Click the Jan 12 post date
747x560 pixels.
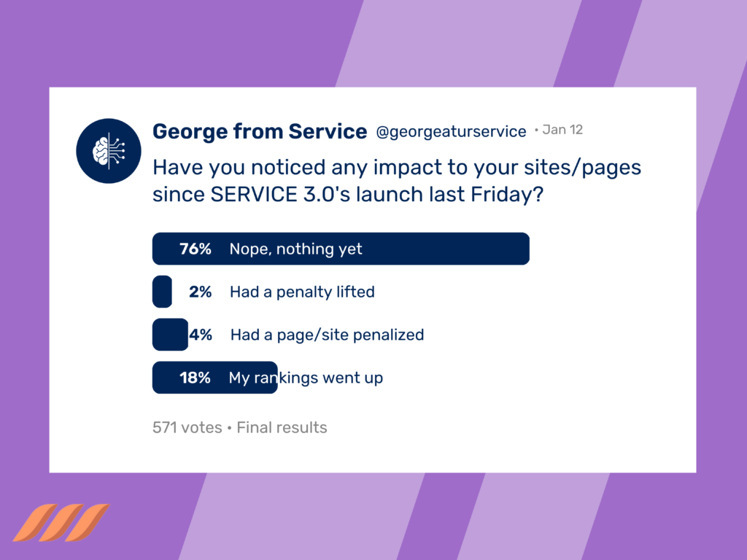[562, 130]
